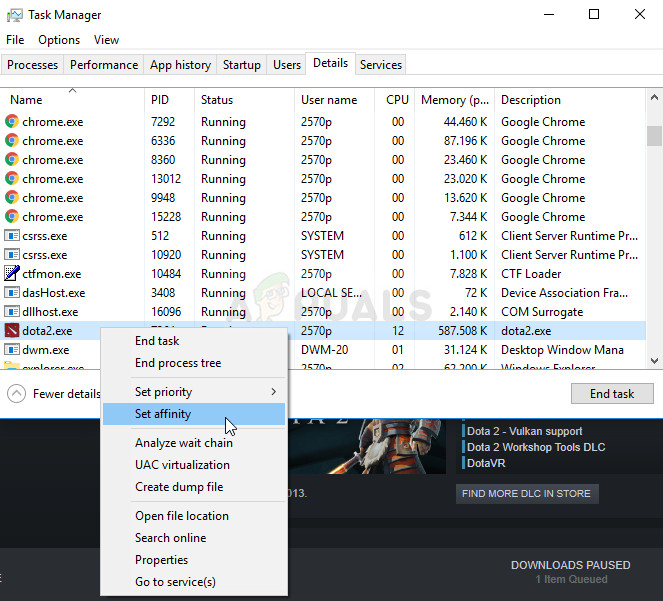The width and height of the screenshot is (663, 601).
Task: Open the Services tab
Action: pos(381,65)
